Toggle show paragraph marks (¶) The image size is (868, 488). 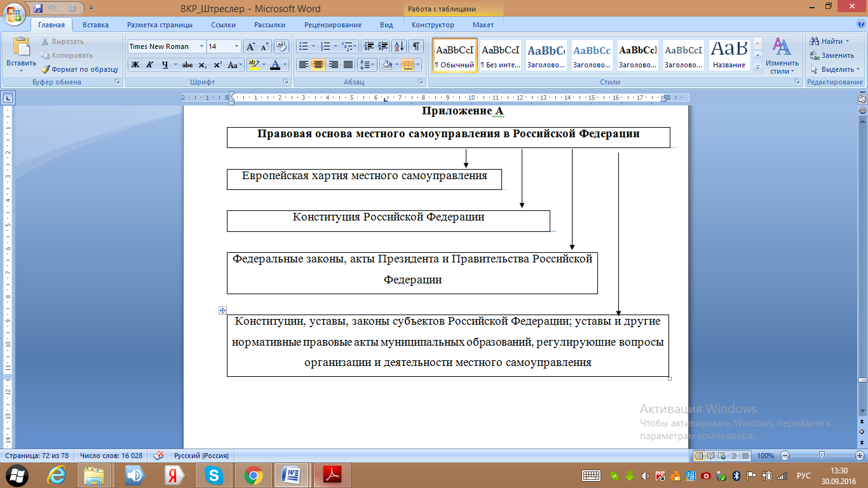pos(416,46)
